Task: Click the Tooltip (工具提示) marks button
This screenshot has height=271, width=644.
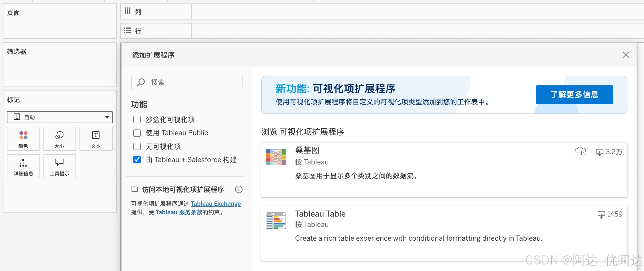Action: click(x=59, y=166)
